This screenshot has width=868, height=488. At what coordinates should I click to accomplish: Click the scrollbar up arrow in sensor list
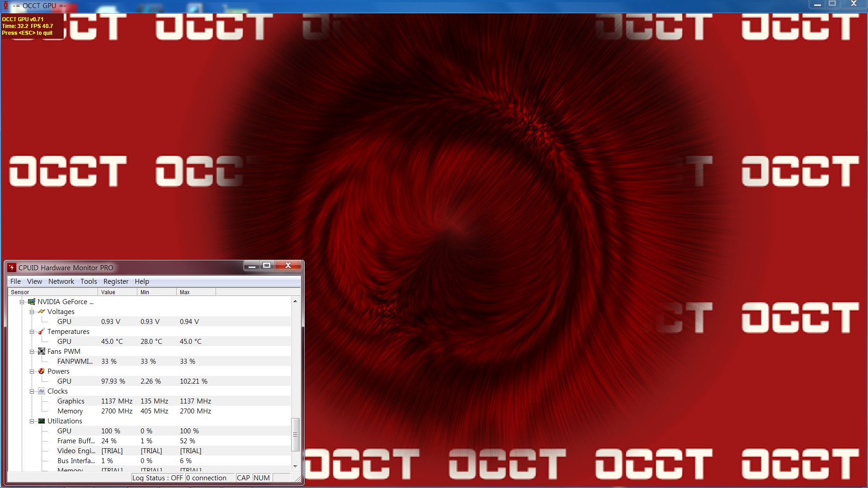[x=295, y=301]
